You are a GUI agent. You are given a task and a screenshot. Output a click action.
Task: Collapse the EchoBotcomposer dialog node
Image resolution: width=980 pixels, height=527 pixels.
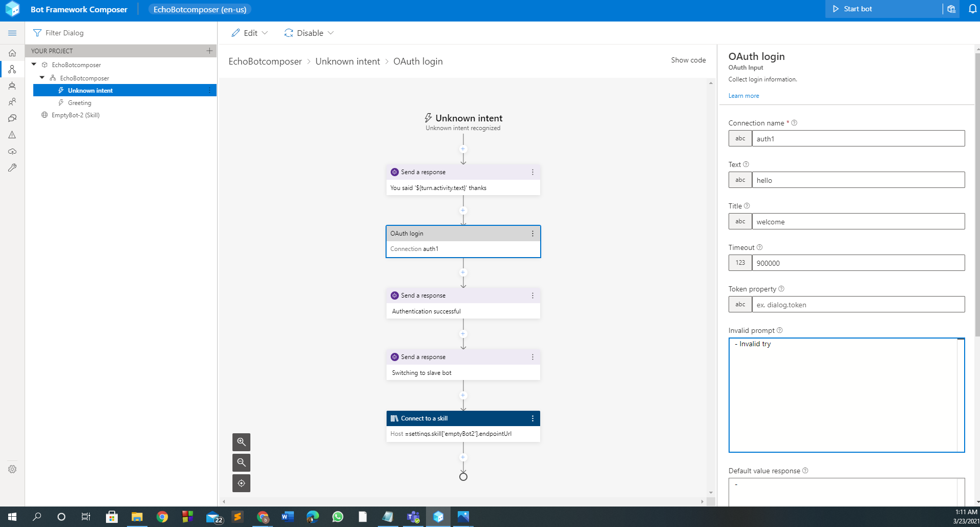(x=42, y=78)
